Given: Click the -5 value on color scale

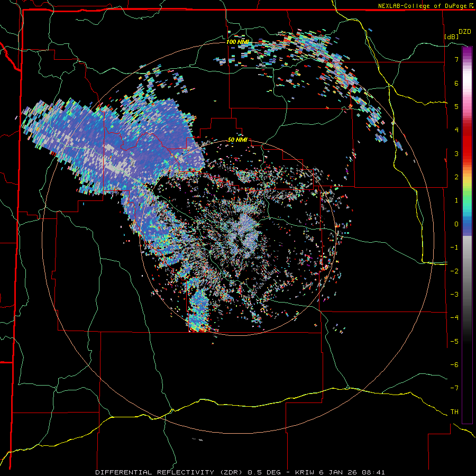Looking at the screenshot, I should [x=454, y=341].
